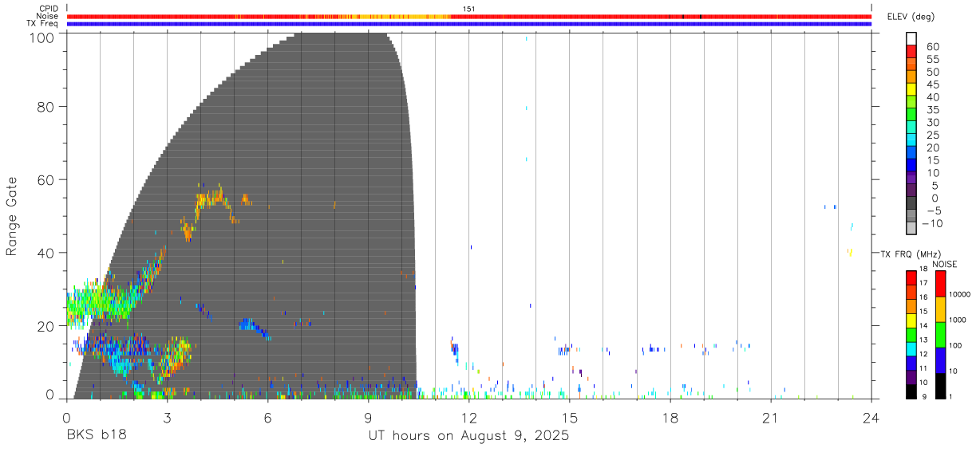Click the yellow echo near gate 40 at 23 UT
The height and width of the screenshot is (452, 980).
[850, 252]
